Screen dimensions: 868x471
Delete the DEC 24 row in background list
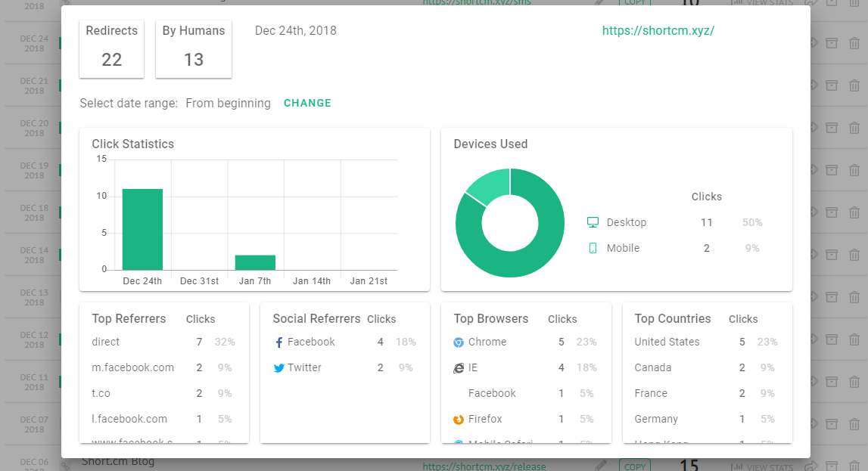coord(854,43)
